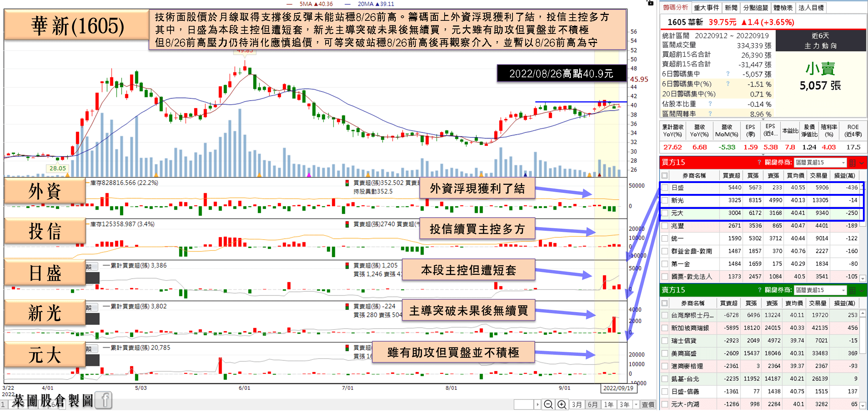Click the 日盛 legend marker before 買賣超(張) 1,205
The width and height of the screenshot is (868, 420).
click(x=347, y=266)
